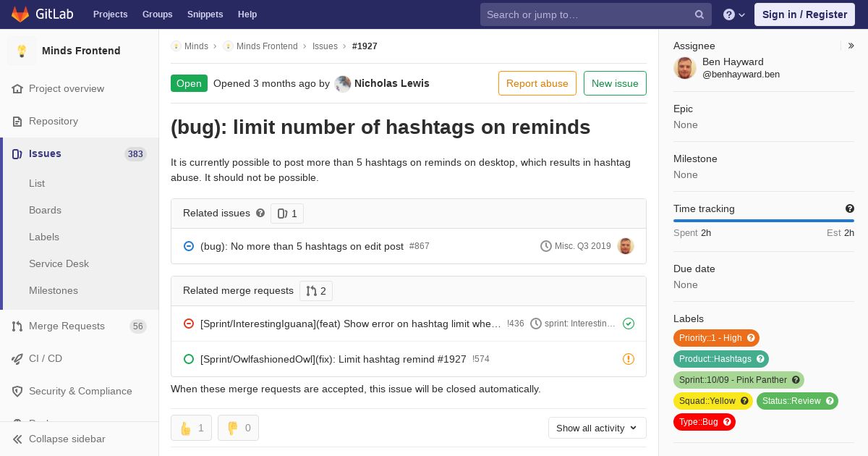868x456 pixels.
Task: Open Boards under Issues
Action: (x=45, y=210)
